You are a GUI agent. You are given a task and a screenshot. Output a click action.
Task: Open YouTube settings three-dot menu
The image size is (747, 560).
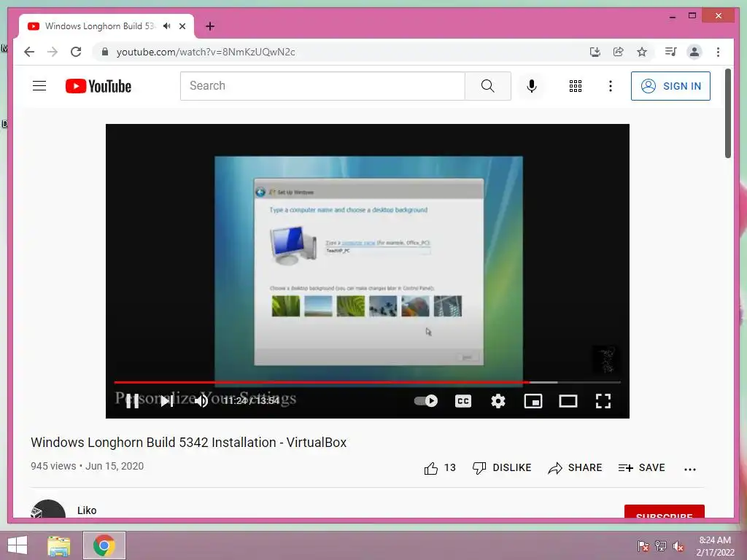(x=611, y=86)
